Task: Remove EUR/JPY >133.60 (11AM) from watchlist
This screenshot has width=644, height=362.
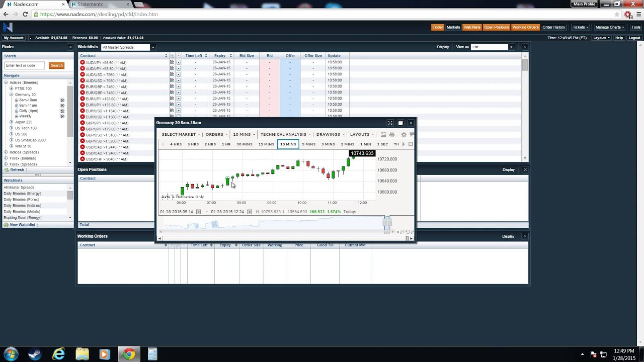Action: (83, 99)
